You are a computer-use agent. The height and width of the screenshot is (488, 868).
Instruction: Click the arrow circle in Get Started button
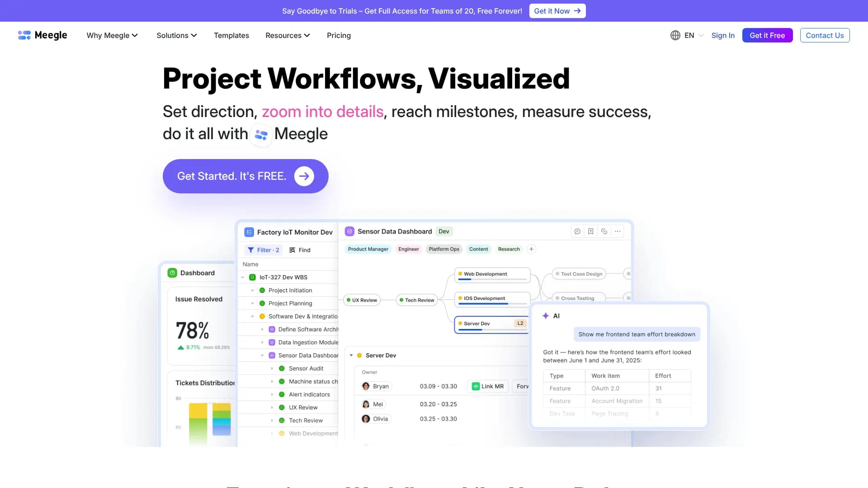[x=304, y=176]
